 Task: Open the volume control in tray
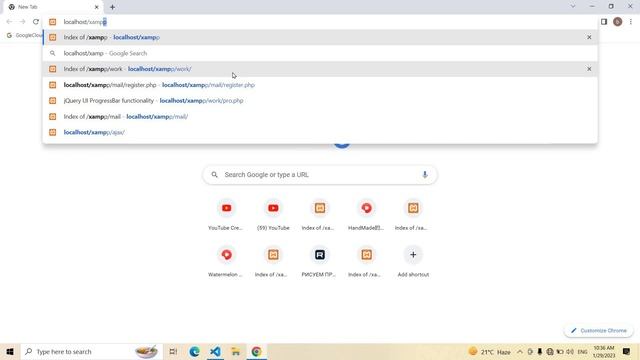click(570, 351)
